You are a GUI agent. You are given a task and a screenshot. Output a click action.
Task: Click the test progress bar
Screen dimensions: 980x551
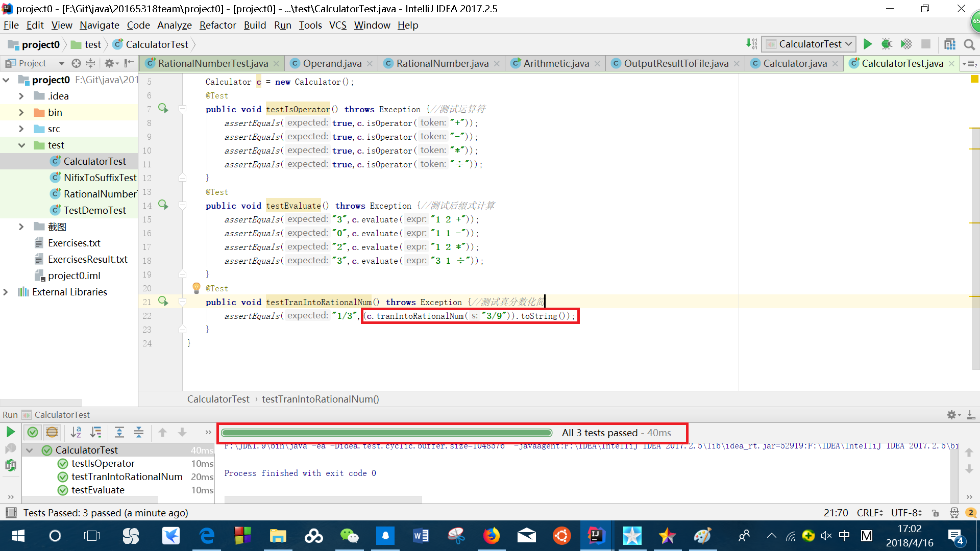pos(386,433)
